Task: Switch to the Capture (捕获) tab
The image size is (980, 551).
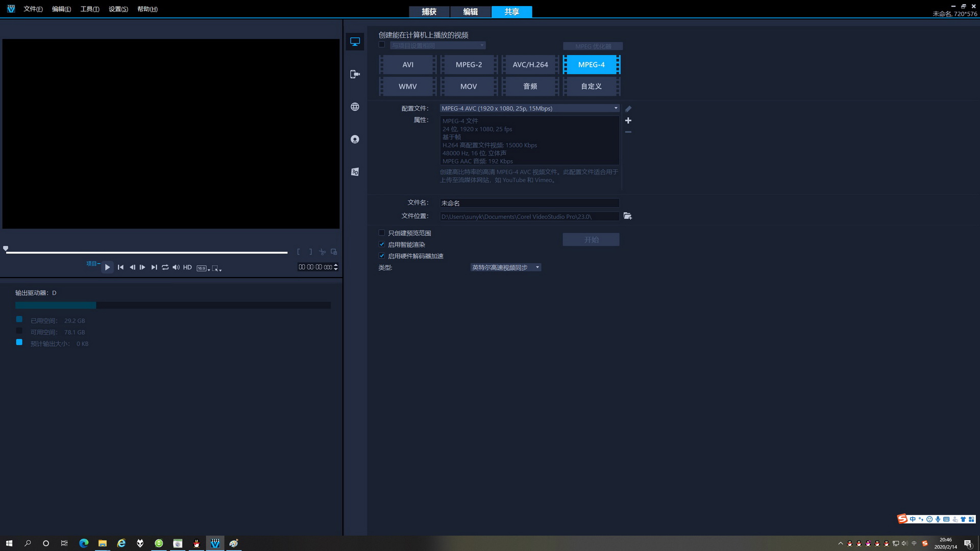Action: click(429, 12)
